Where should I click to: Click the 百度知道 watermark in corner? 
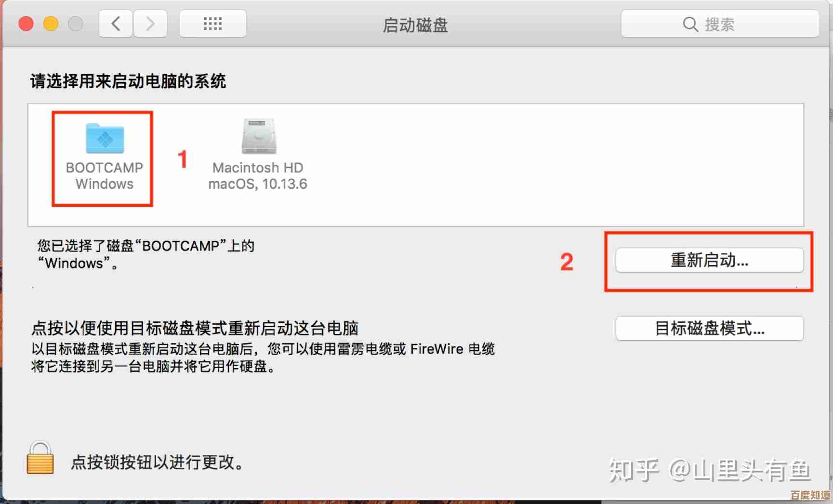[811, 496]
